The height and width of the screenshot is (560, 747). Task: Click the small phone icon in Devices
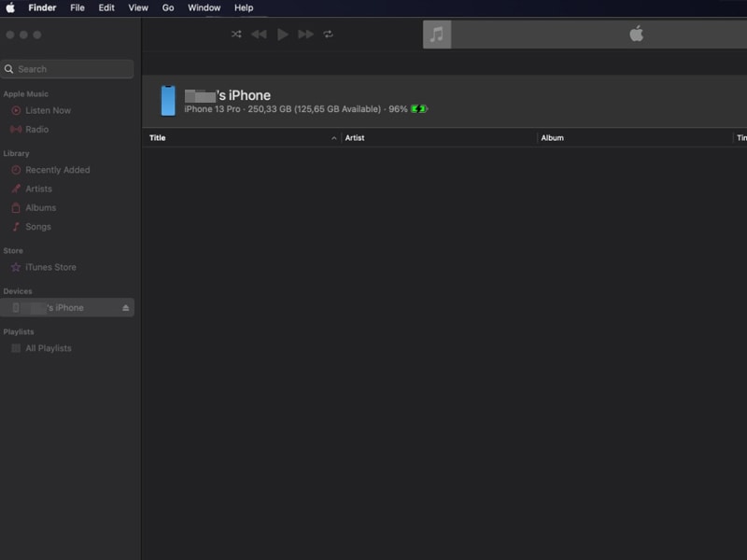(16, 308)
